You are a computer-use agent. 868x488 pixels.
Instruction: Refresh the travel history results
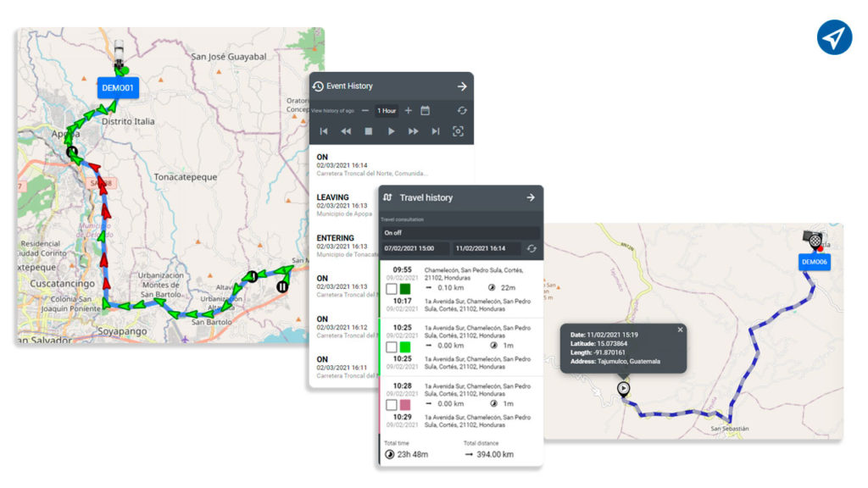tap(531, 249)
